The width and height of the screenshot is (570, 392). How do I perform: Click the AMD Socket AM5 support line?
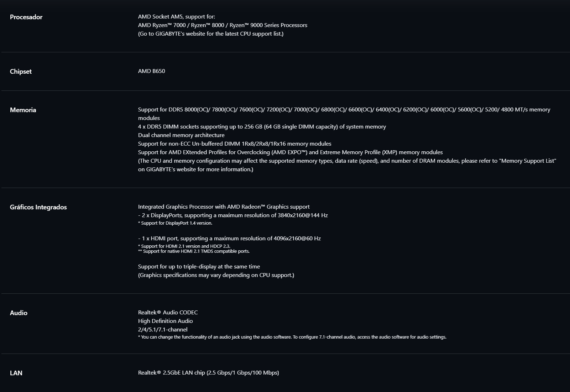tap(176, 17)
